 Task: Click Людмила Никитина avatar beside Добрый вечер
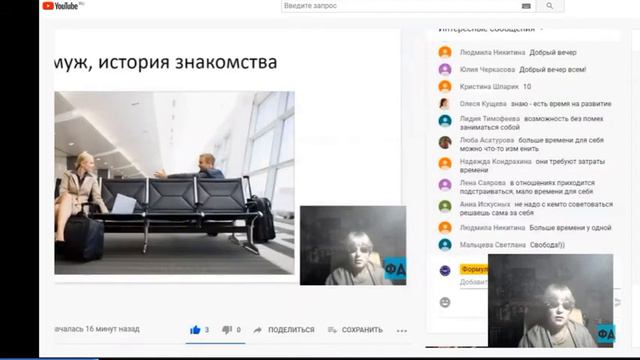tap(445, 52)
